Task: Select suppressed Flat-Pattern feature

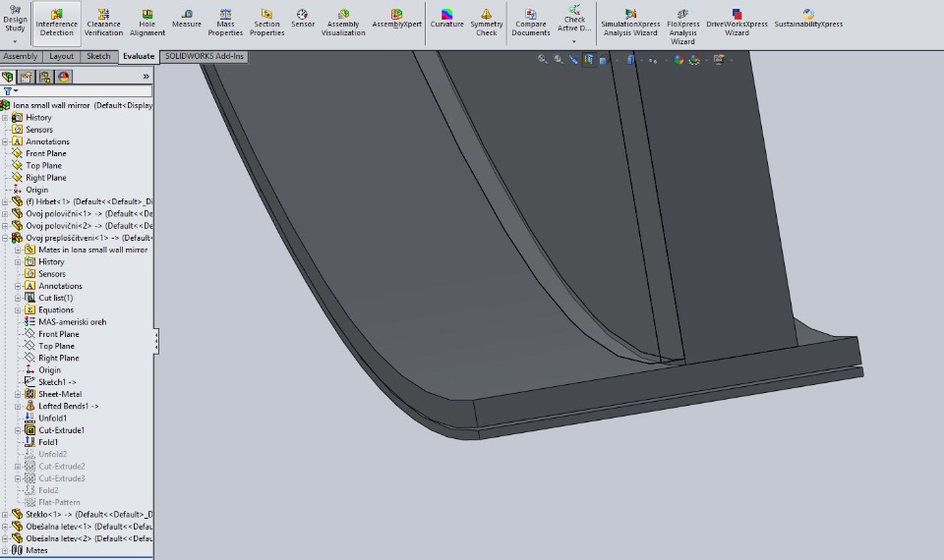Action: 59,502
